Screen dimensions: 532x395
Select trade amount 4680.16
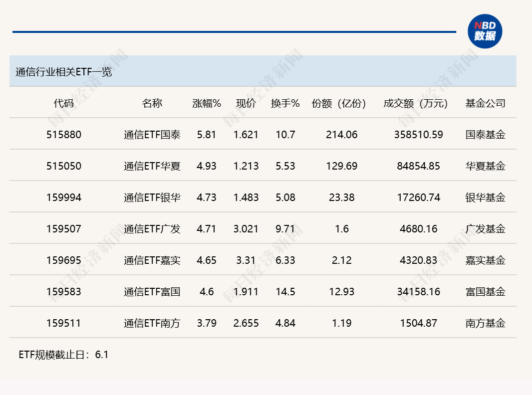point(419,229)
